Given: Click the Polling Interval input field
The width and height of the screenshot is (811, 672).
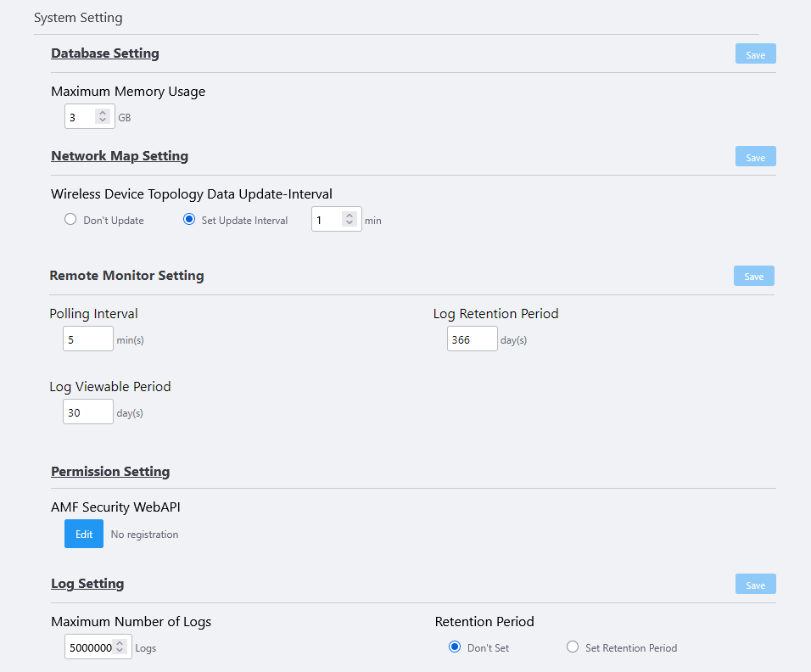Looking at the screenshot, I should [88, 339].
